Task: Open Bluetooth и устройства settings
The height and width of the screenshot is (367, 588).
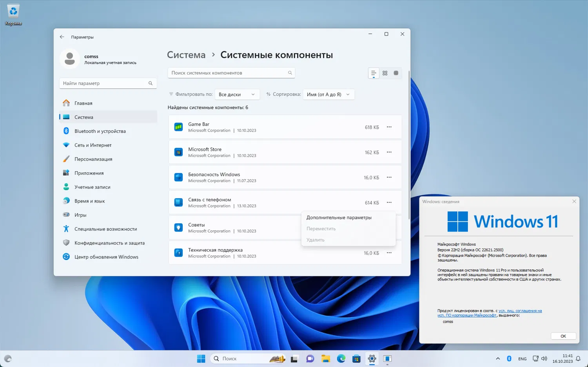Action: (108, 131)
